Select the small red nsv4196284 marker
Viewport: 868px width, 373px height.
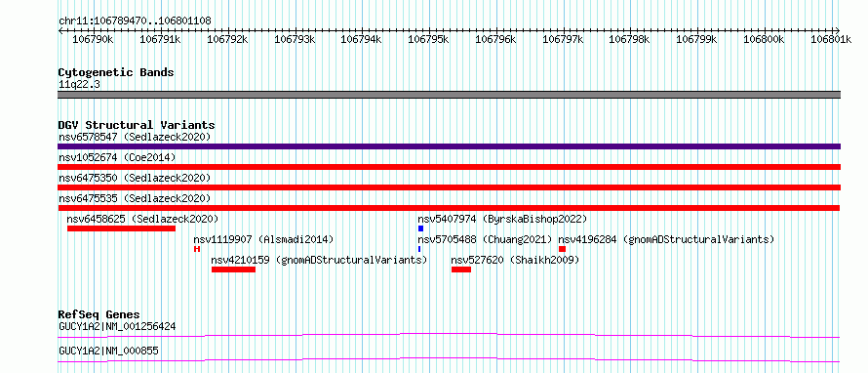coord(562,249)
